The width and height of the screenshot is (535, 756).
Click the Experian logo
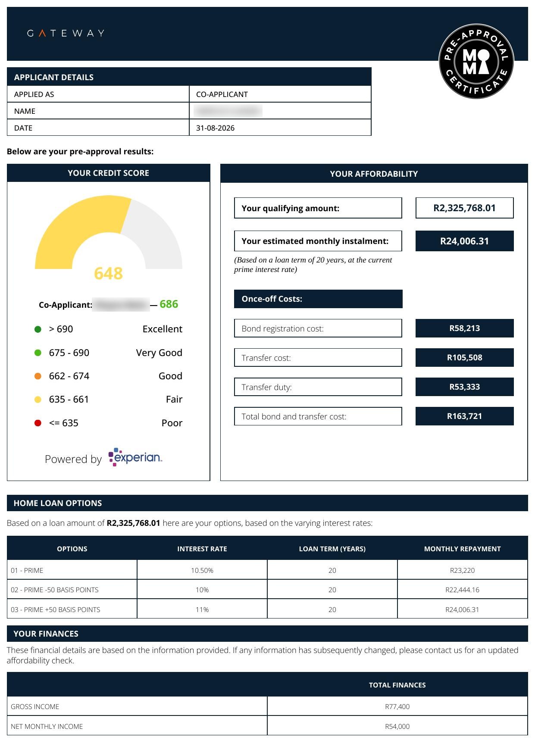tap(135, 457)
